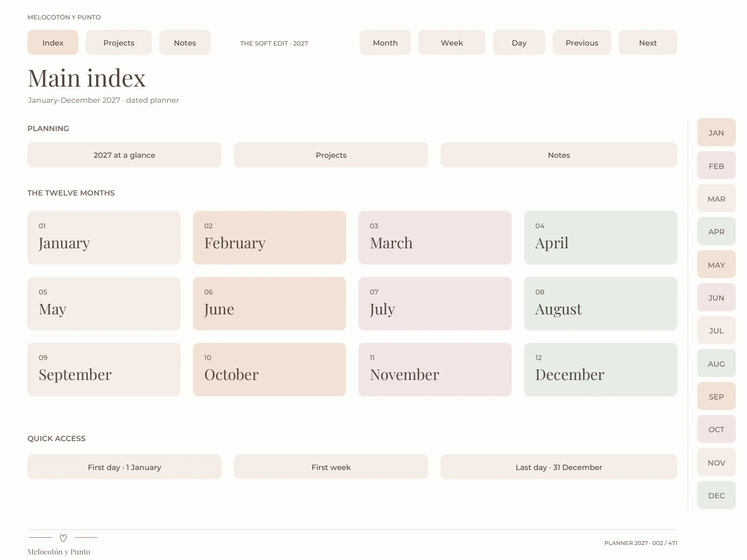Open the 2027 at a glance link
The width and height of the screenshot is (747, 560).
click(x=124, y=155)
